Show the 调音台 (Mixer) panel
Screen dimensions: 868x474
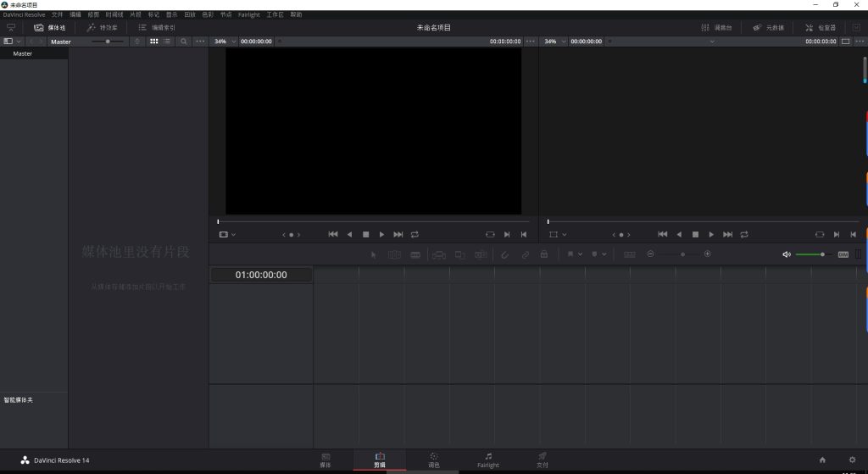pyautogui.click(x=716, y=27)
